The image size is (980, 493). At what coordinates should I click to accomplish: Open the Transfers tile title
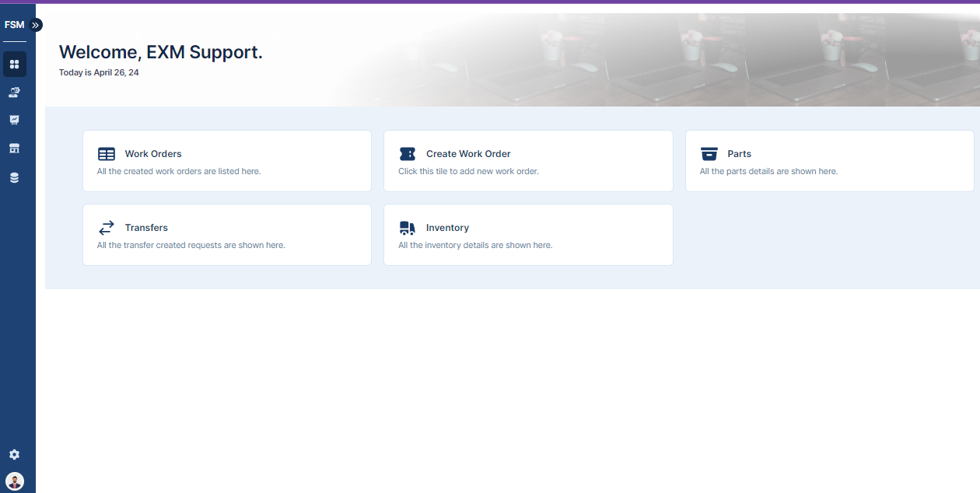[x=146, y=228]
